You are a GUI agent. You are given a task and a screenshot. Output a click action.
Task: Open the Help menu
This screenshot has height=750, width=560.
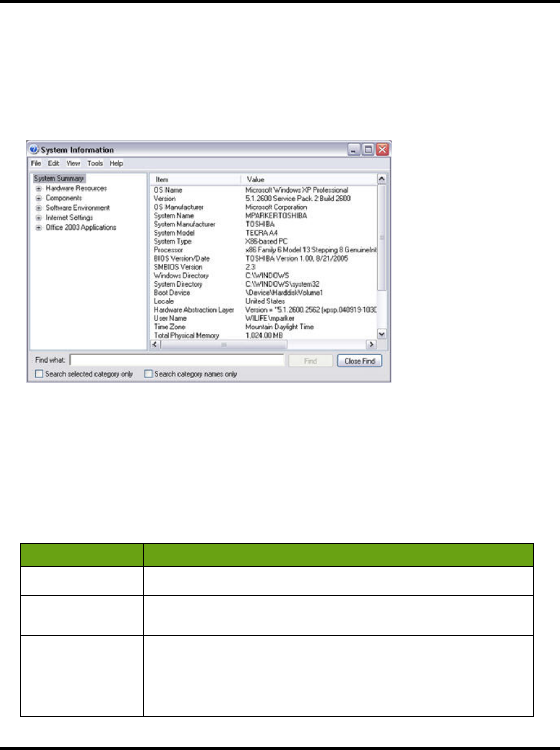tap(116, 163)
